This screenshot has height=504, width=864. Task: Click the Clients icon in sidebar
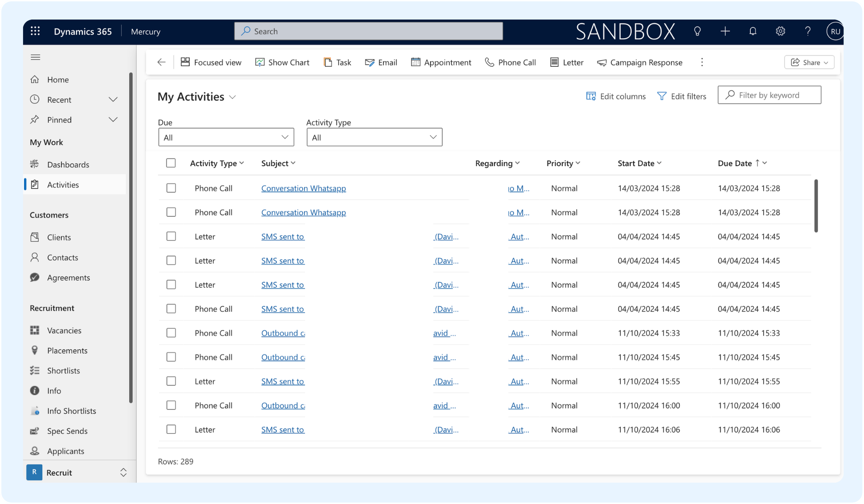point(35,237)
